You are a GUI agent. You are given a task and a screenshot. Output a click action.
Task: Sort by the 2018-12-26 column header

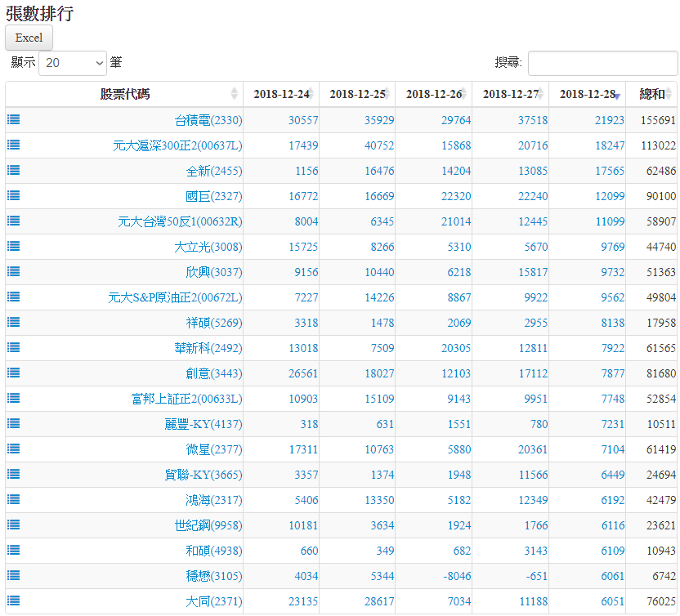pyautogui.click(x=433, y=94)
